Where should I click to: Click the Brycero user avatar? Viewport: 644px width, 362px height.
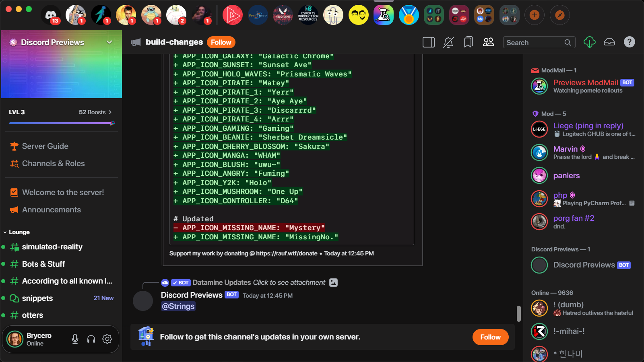[x=15, y=339]
